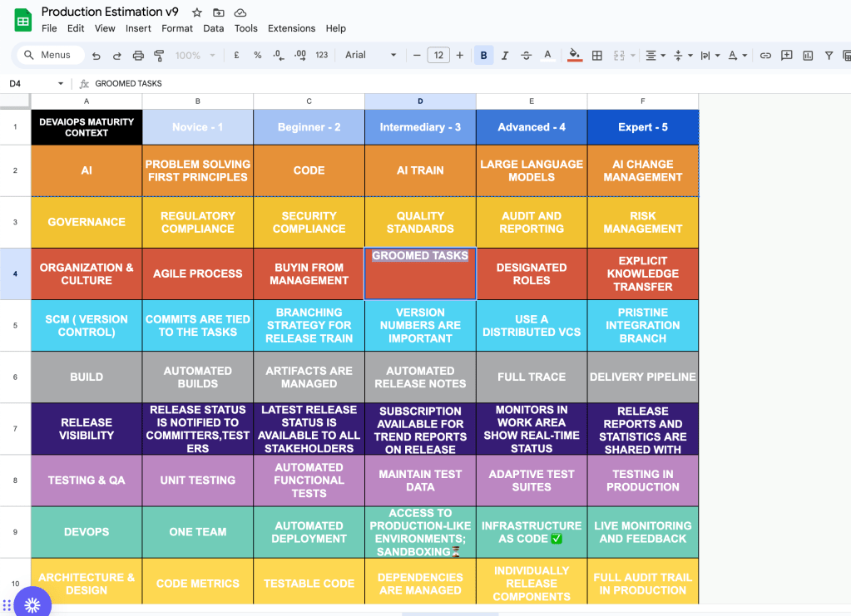The width and height of the screenshot is (851, 616).
Task: Click the Google Sheets home icon
Action: 22,21
